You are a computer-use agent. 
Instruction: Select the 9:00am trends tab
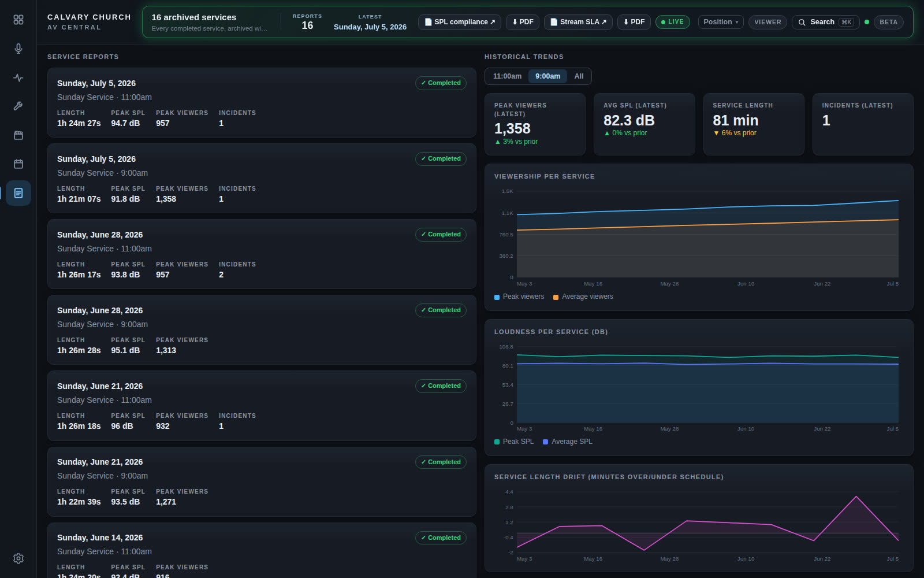click(547, 76)
